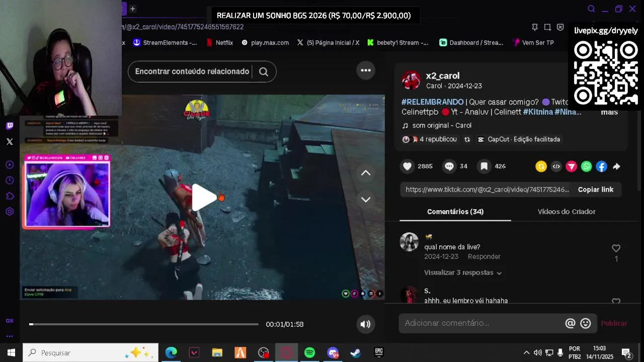
Task: Open the emoji picker in comment box
Action: click(585, 323)
